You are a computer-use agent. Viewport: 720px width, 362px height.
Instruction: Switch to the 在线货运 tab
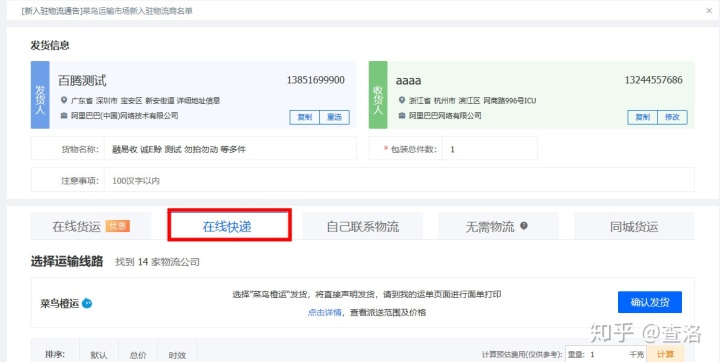[x=91, y=226]
